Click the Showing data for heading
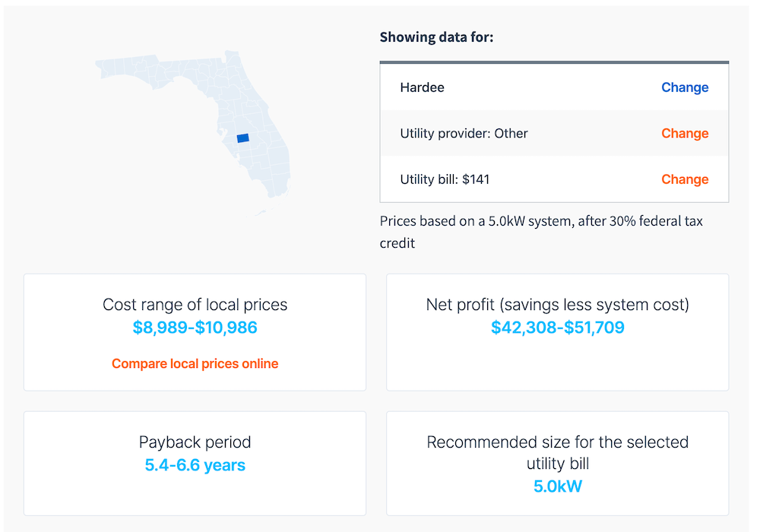Image resolution: width=760 pixels, height=532 pixels. pos(436,36)
